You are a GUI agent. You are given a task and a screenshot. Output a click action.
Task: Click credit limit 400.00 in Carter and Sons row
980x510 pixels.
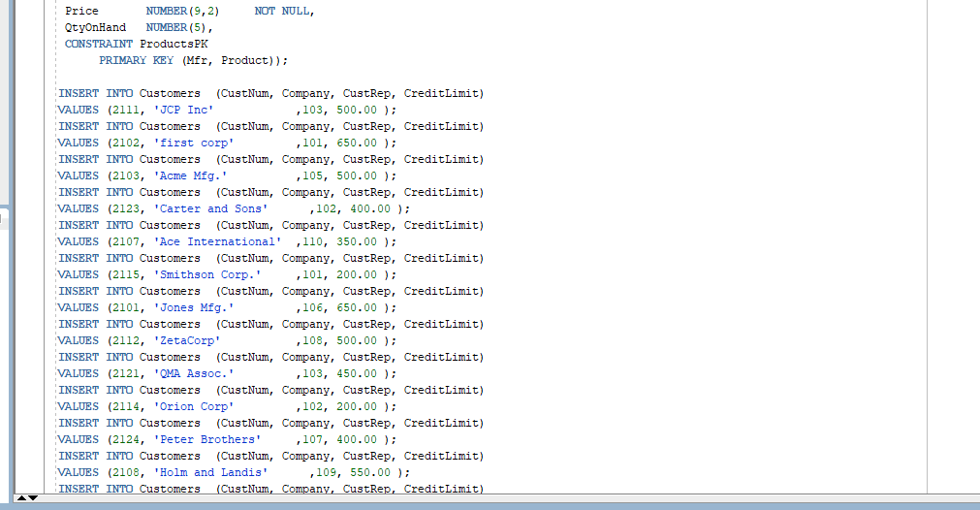(370, 208)
